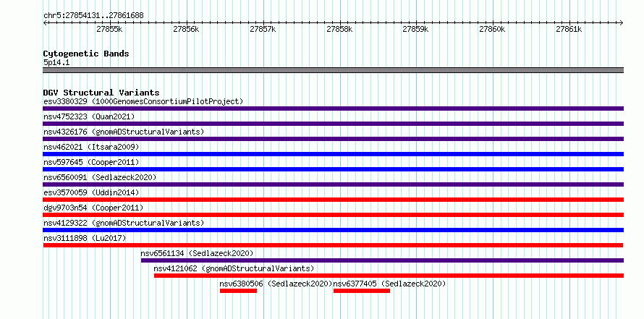Open the nsv3111898 (Lu2017) red bar

tap(333, 245)
